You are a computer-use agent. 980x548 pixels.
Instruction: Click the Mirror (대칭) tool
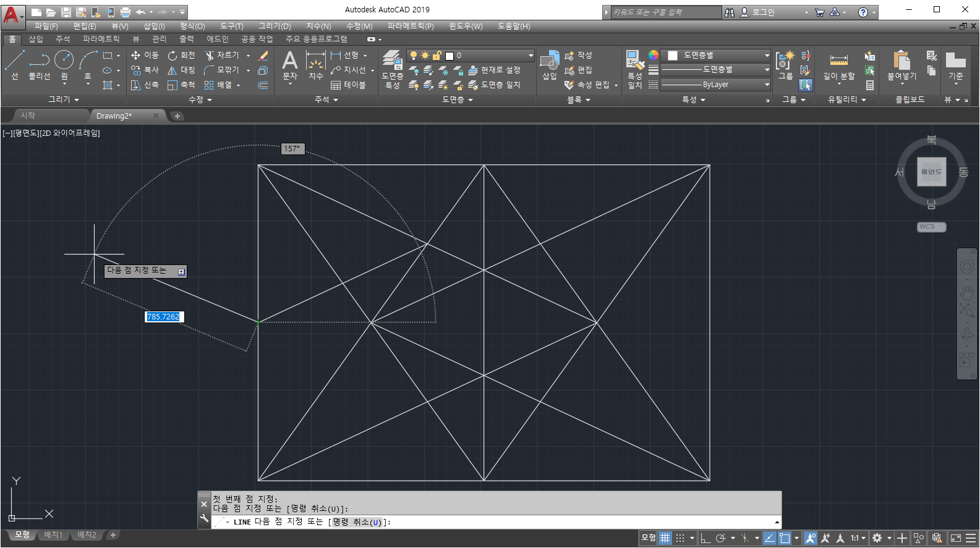tap(181, 70)
